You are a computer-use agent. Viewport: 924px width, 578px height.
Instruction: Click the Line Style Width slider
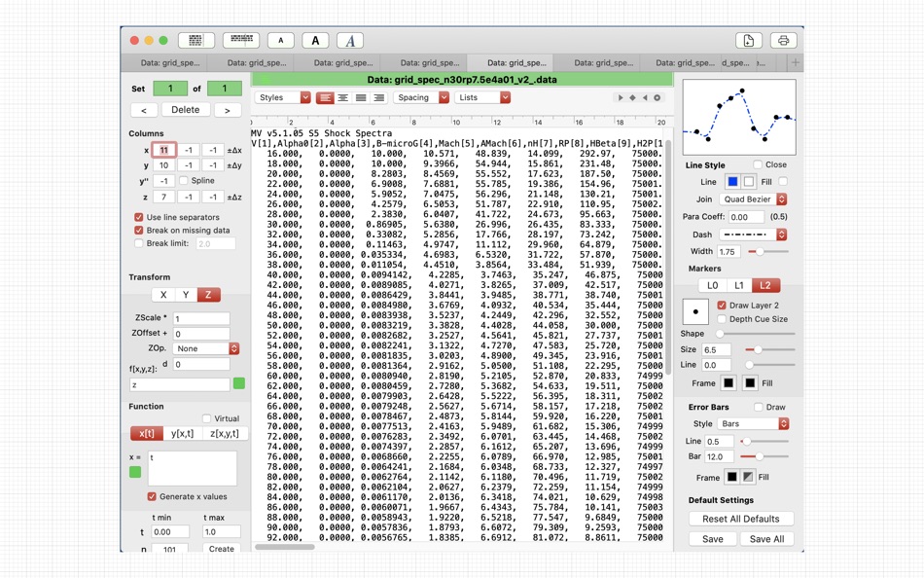[x=767, y=252]
